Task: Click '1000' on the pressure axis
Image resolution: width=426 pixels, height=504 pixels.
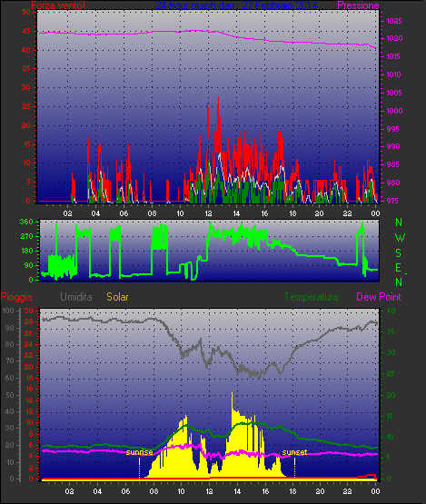Action: 394,111
